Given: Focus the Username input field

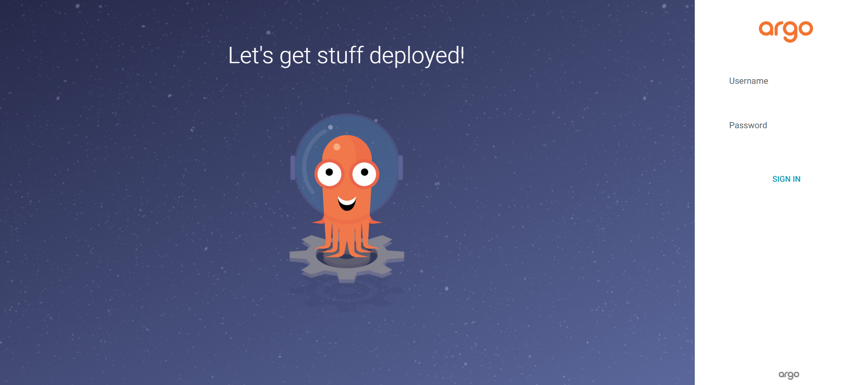Looking at the screenshot, I should 786,94.
